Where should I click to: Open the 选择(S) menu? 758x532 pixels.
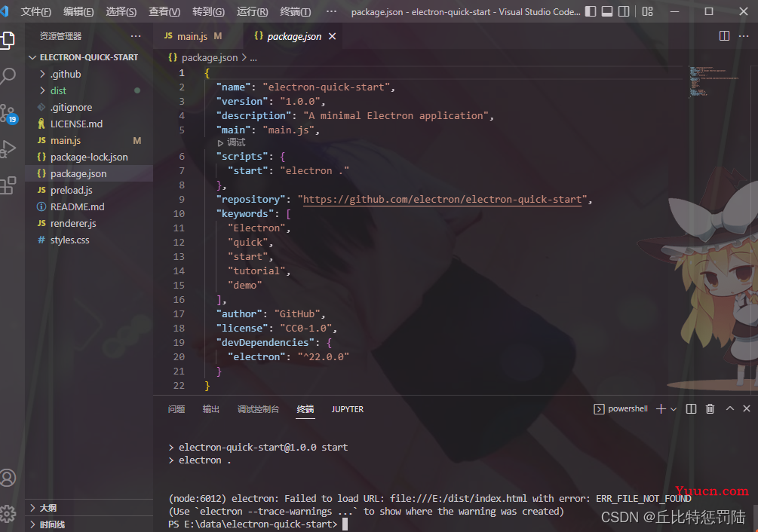[121, 11]
